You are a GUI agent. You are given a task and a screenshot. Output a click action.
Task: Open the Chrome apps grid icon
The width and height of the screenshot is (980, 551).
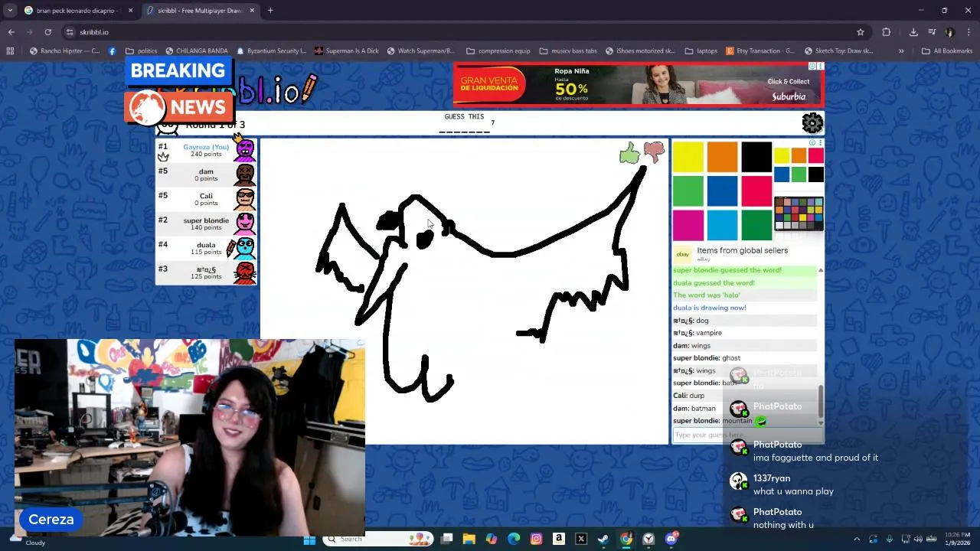click(10, 51)
